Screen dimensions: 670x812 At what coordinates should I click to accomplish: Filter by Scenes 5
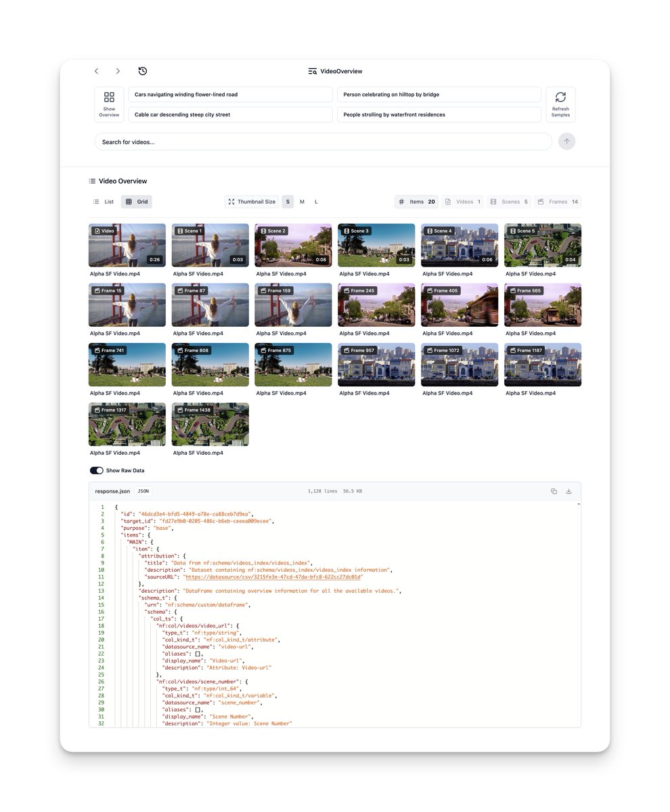coord(509,202)
